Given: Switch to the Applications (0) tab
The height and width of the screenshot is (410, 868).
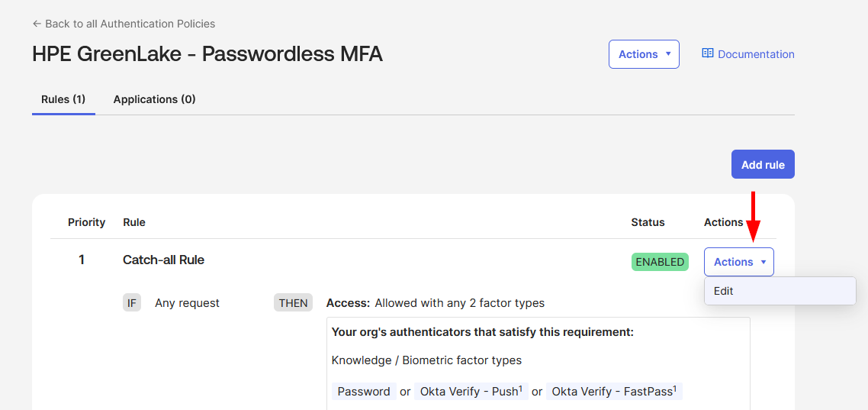Looking at the screenshot, I should point(154,99).
